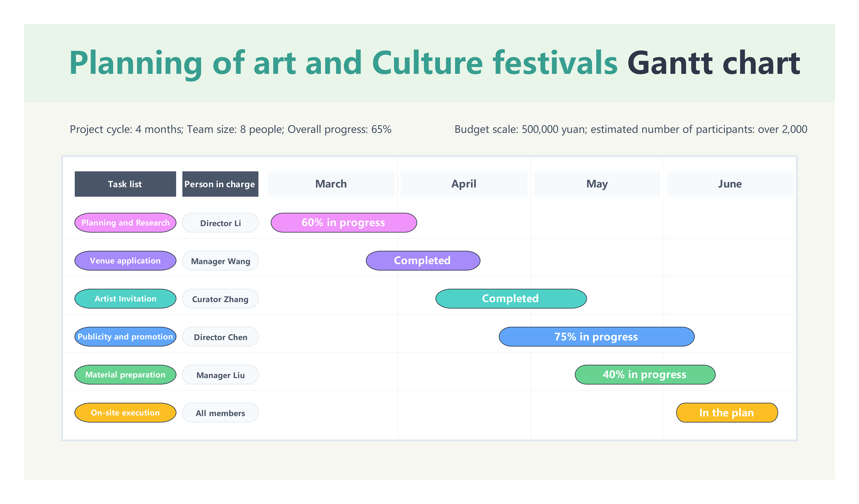The width and height of the screenshot is (859, 504).
Task: Select the May column header
Action: click(597, 184)
